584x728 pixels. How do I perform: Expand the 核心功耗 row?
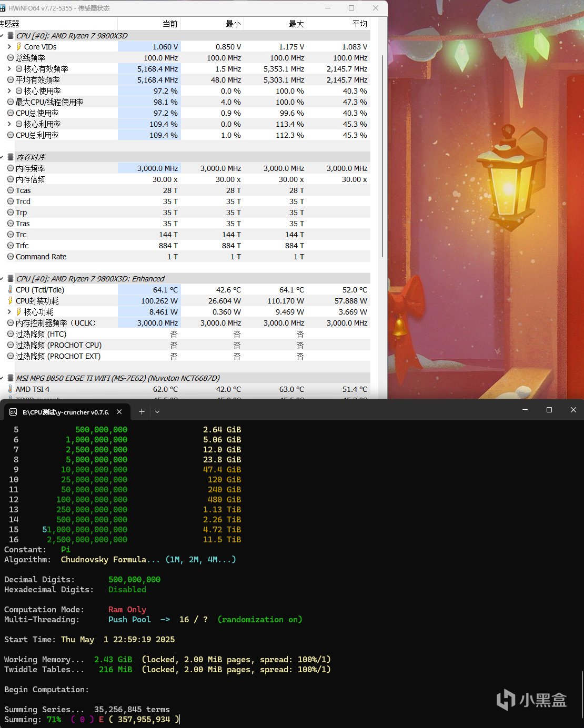click(9, 312)
